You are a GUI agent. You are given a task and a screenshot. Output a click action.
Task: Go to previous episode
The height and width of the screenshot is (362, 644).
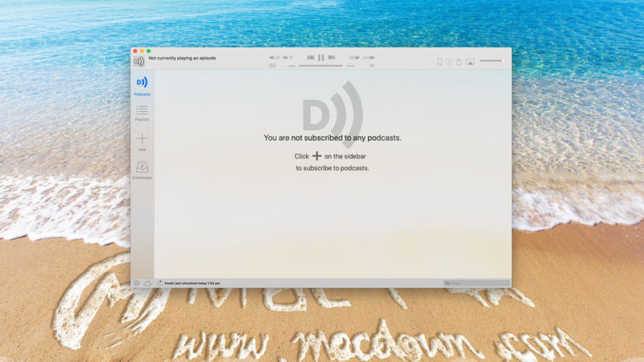pos(311,57)
